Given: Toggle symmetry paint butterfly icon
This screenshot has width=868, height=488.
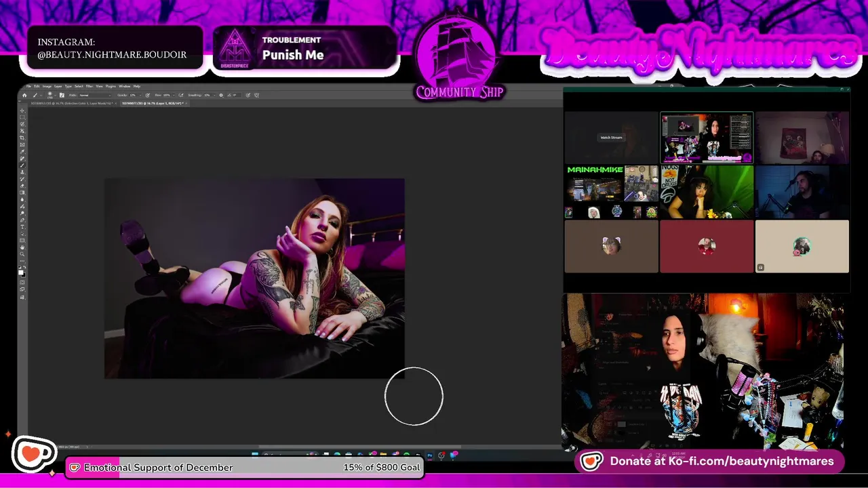Looking at the screenshot, I should [x=257, y=96].
